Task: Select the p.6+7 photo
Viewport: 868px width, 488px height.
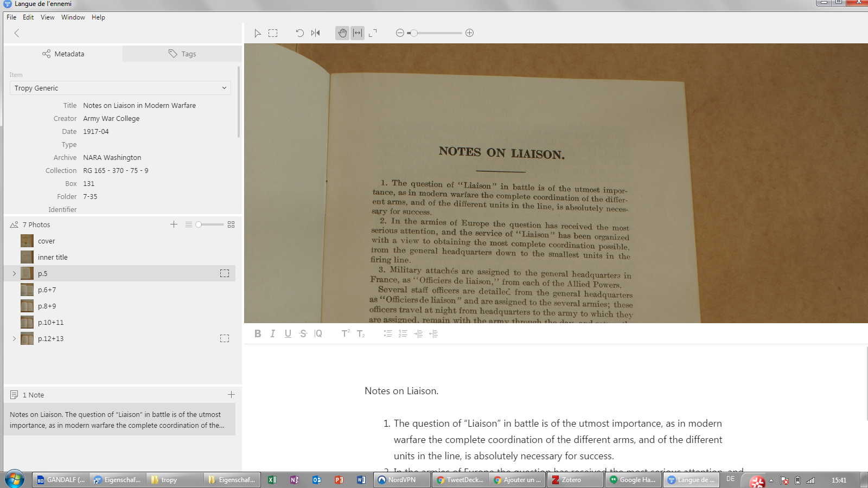Action: pos(119,290)
